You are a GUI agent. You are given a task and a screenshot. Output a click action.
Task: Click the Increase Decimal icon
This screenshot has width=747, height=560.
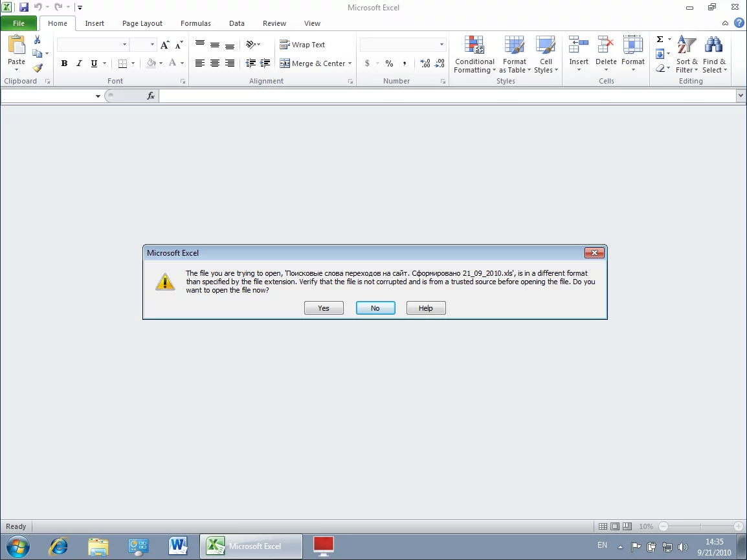(x=425, y=63)
